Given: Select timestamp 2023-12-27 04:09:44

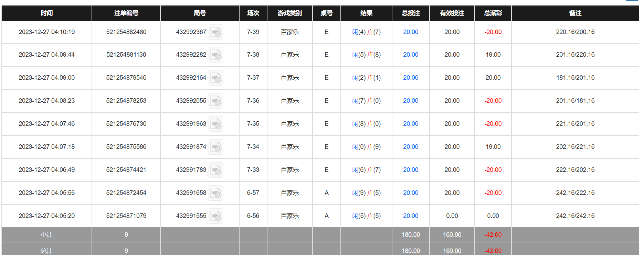Looking at the screenshot, I should (47, 55).
